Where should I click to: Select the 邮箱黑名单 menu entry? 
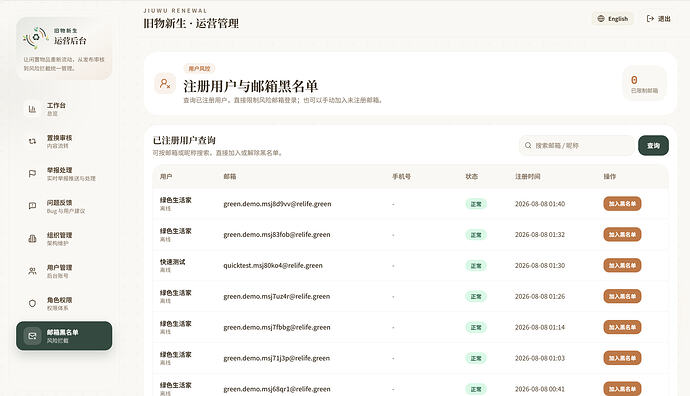point(64,336)
